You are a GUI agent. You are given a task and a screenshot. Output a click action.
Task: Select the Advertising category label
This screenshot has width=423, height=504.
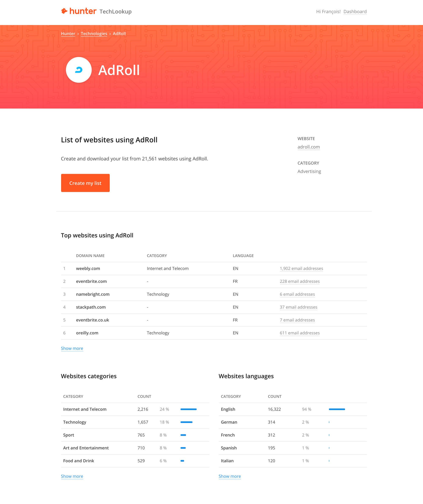(309, 171)
